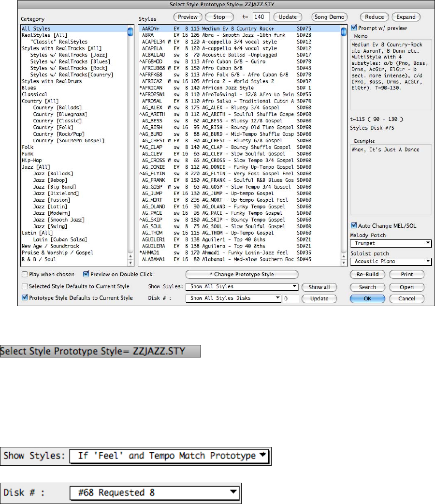Enable Play when chosen option
Viewport: 435px width, 504px height.
tap(25, 275)
